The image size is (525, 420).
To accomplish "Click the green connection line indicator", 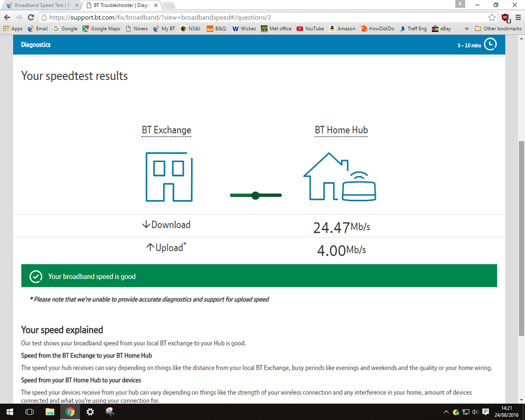I will (256, 195).
